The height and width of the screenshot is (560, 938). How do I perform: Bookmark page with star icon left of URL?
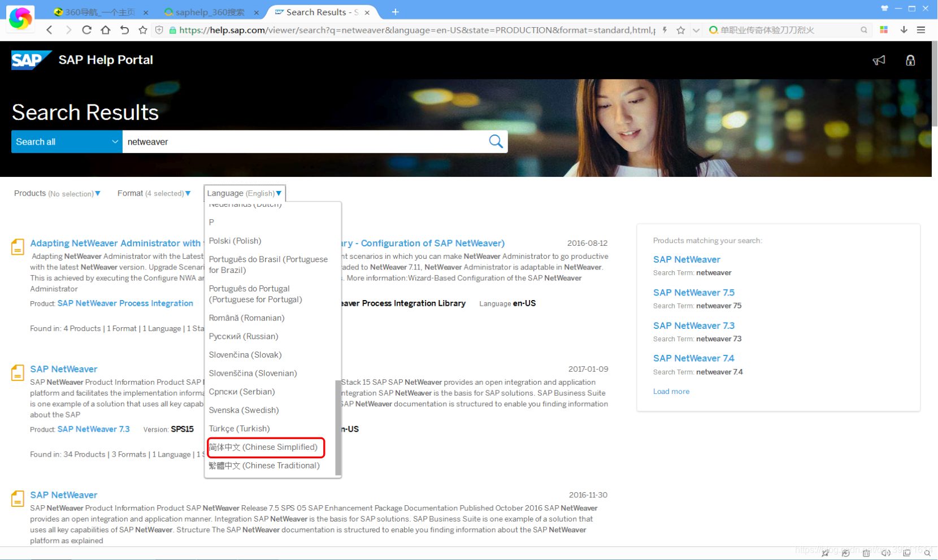pos(143,30)
